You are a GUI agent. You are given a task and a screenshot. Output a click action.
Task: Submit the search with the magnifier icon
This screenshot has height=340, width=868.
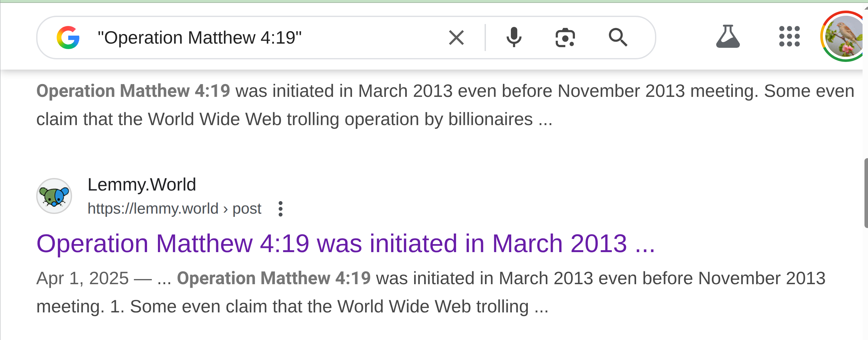click(x=618, y=38)
